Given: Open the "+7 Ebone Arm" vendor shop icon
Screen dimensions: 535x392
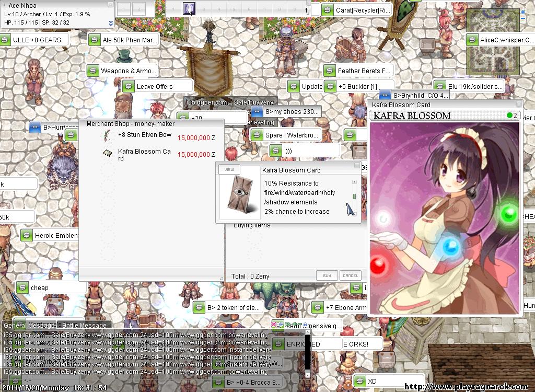Looking at the screenshot, I should coord(317,308).
